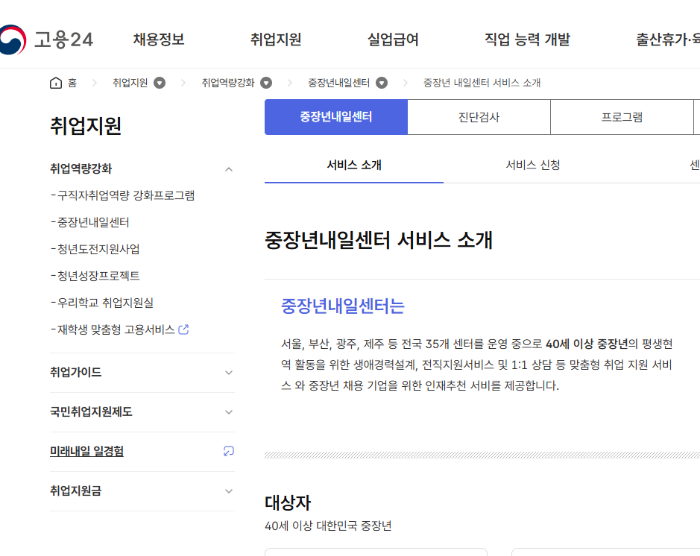Image resolution: width=700 pixels, height=556 pixels.
Task: Open the 실업급여 top menu
Action: tap(393, 39)
